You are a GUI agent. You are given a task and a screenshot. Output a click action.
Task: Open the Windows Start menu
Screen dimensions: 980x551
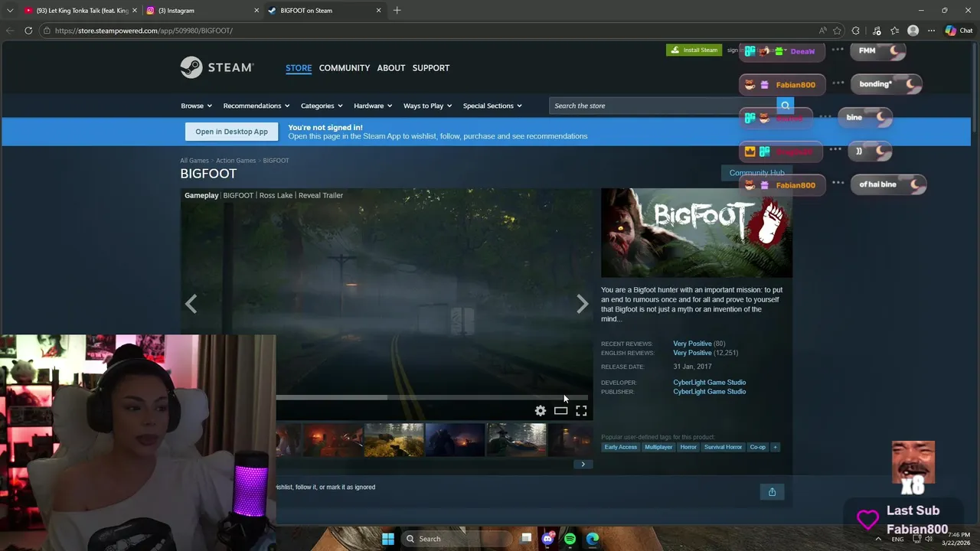pos(388,539)
